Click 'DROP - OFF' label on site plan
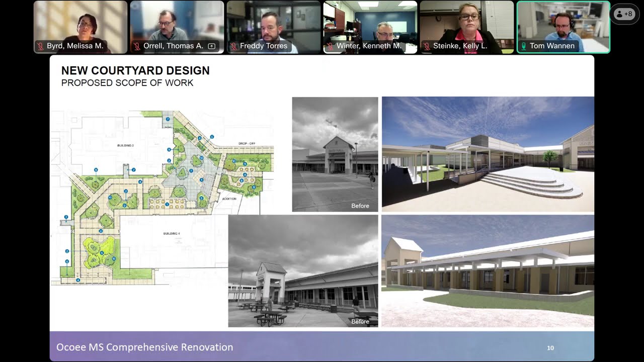Image resolution: width=644 pixels, height=362 pixels. (x=247, y=144)
